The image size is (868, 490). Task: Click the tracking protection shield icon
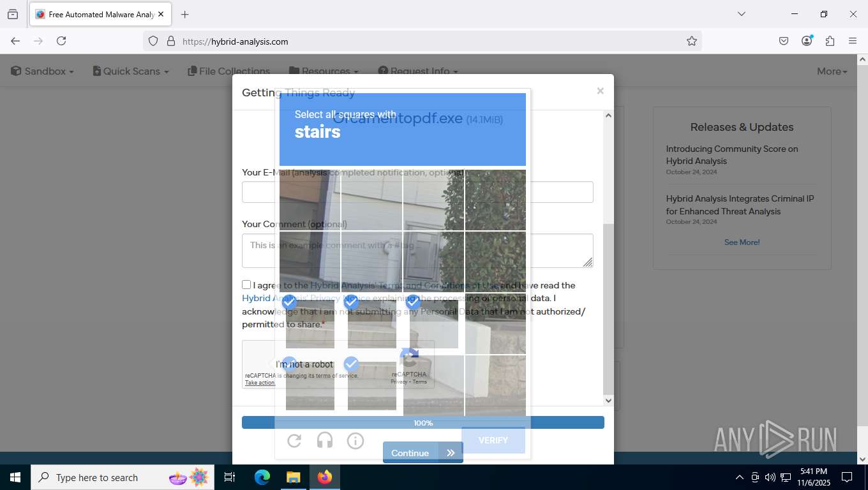pos(153,41)
